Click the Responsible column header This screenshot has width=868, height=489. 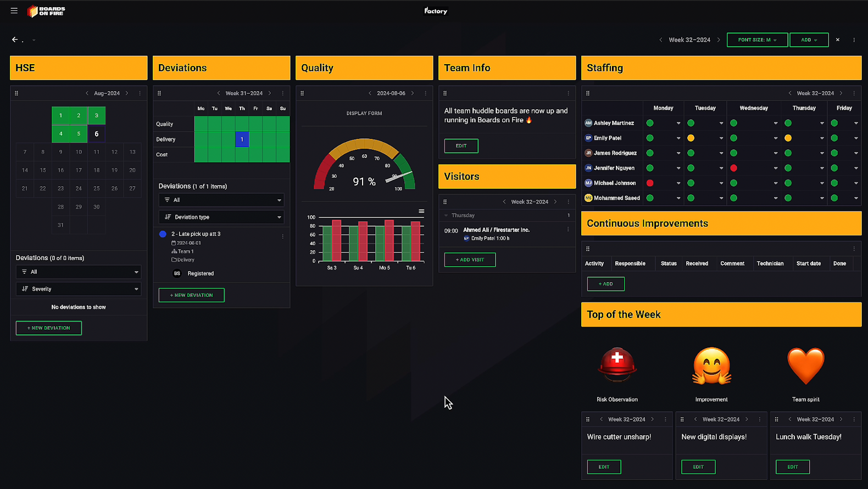630,263
